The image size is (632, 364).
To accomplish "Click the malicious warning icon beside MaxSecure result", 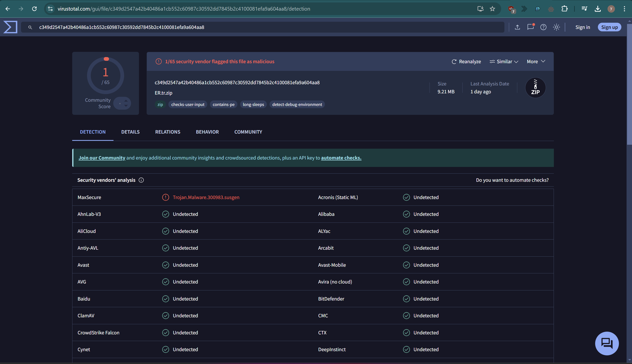I will (x=165, y=197).
